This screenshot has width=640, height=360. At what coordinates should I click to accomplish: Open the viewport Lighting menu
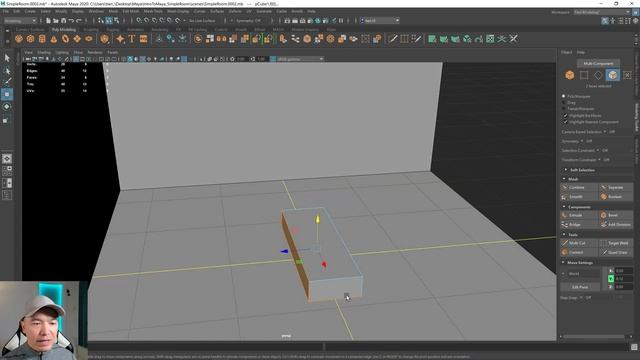click(x=62, y=52)
